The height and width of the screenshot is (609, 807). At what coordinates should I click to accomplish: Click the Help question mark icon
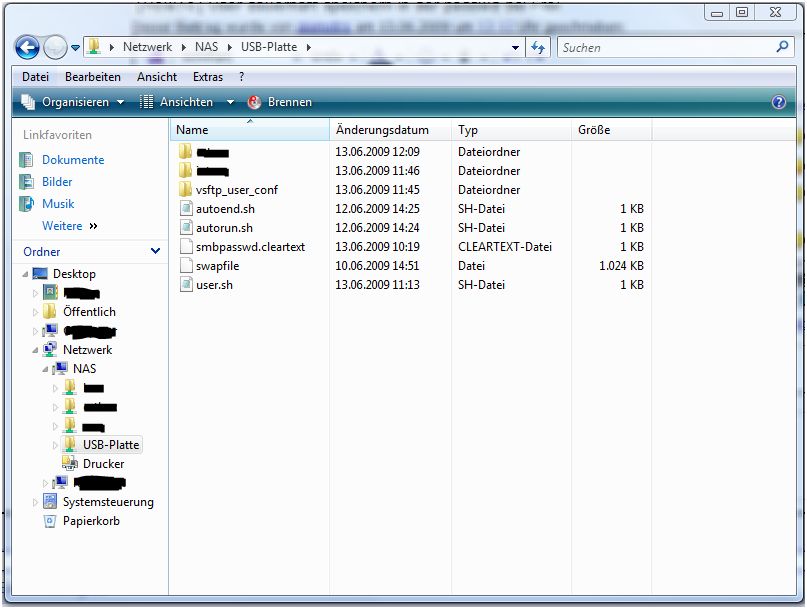point(779,102)
